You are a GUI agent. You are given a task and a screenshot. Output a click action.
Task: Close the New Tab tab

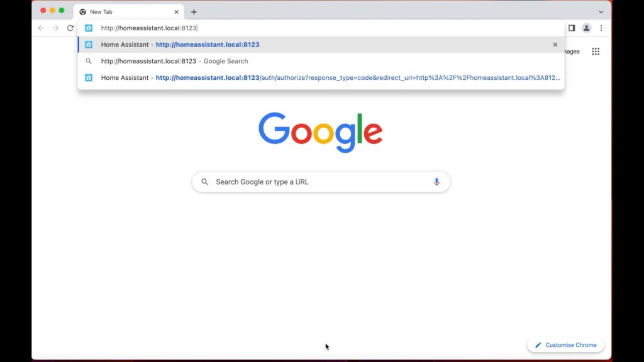click(x=176, y=12)
